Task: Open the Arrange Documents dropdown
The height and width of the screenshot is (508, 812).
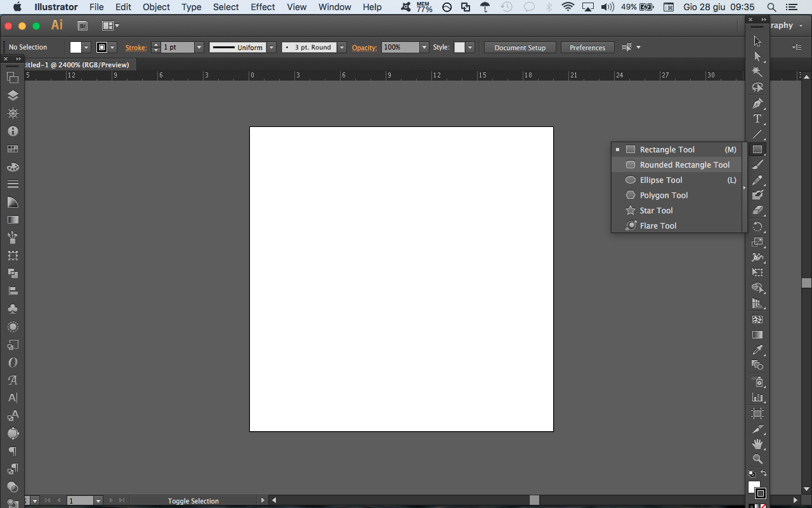Action: [x=110, y=26]
